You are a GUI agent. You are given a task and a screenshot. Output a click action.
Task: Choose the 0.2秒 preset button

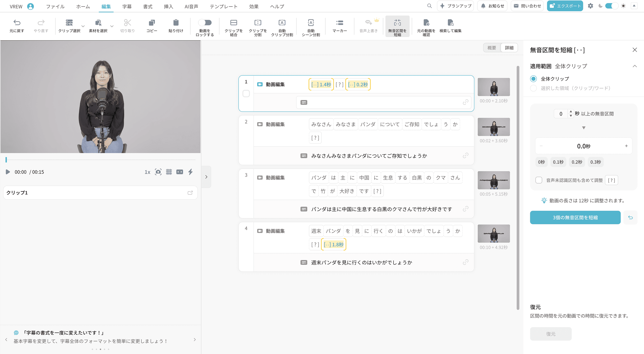pos(577,162)
